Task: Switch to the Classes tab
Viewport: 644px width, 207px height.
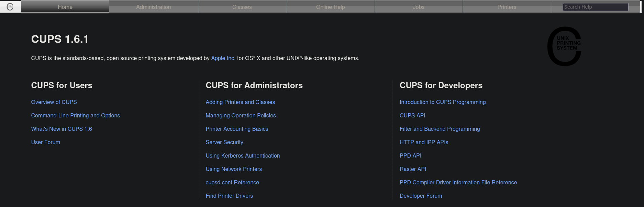Action: click(242, 7)
